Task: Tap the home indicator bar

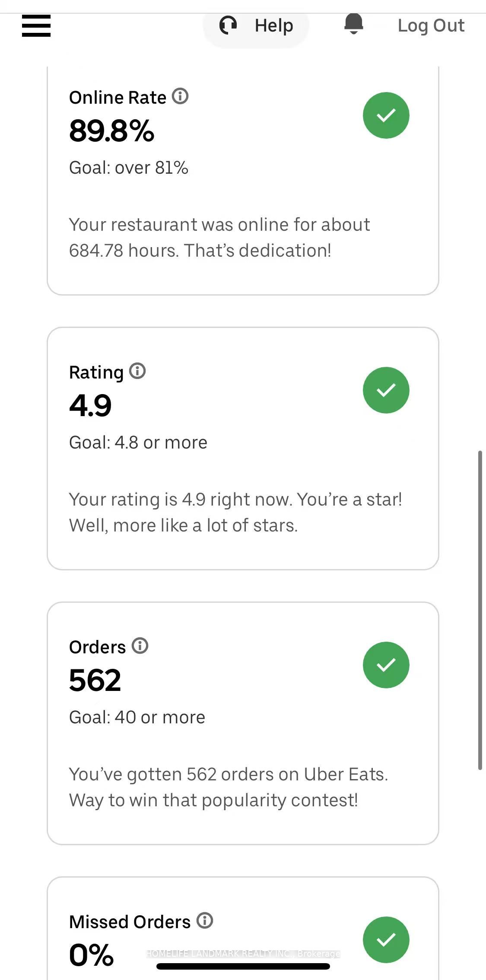Action: pyautogui.click(x=243, y=966)
